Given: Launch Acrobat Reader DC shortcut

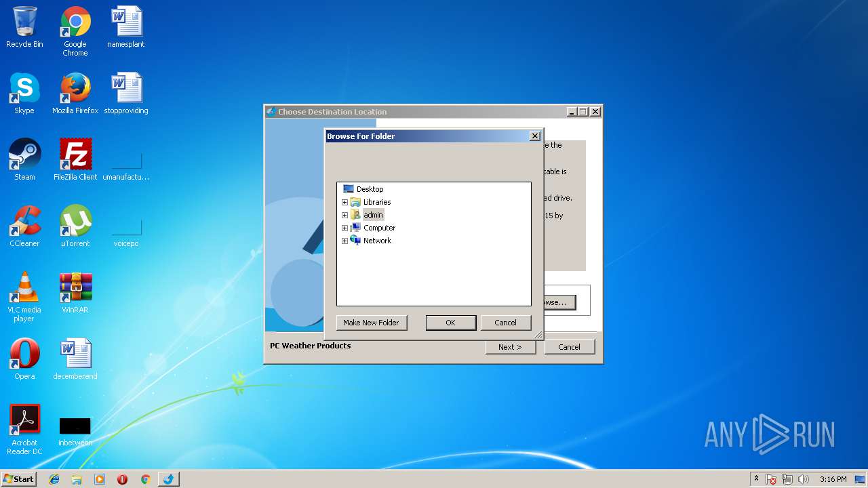Looking at the screenshot, I should (24, 430).
